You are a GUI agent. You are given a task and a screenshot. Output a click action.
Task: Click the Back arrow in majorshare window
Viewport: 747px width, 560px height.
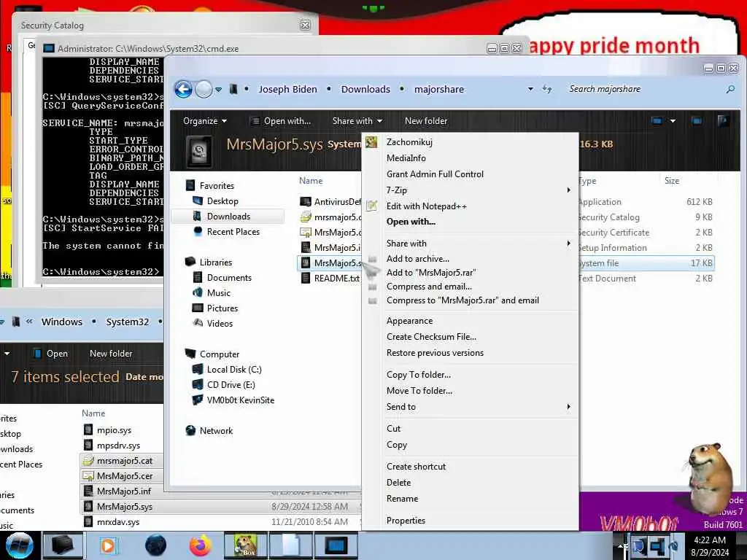point(183,89)
